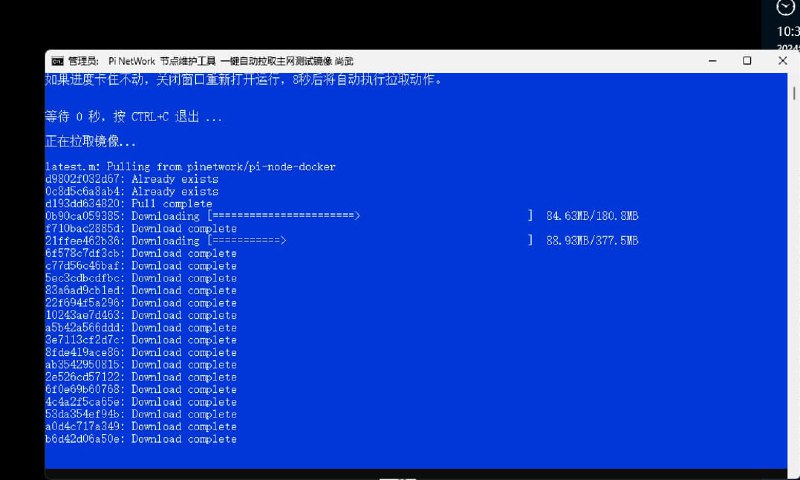Click the 'd9802f032d67: Already exists' line

click(x=131, y=179)
